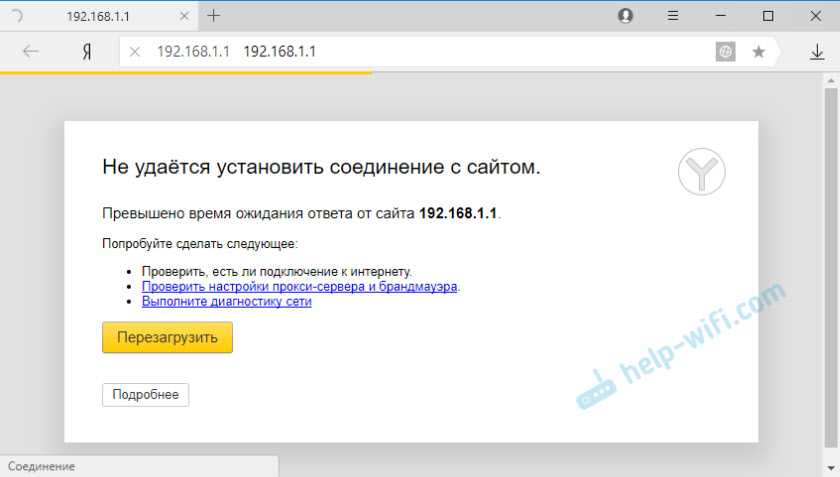Open the downloads panel arrow icon
840x477 pixels.
(817, 52)
